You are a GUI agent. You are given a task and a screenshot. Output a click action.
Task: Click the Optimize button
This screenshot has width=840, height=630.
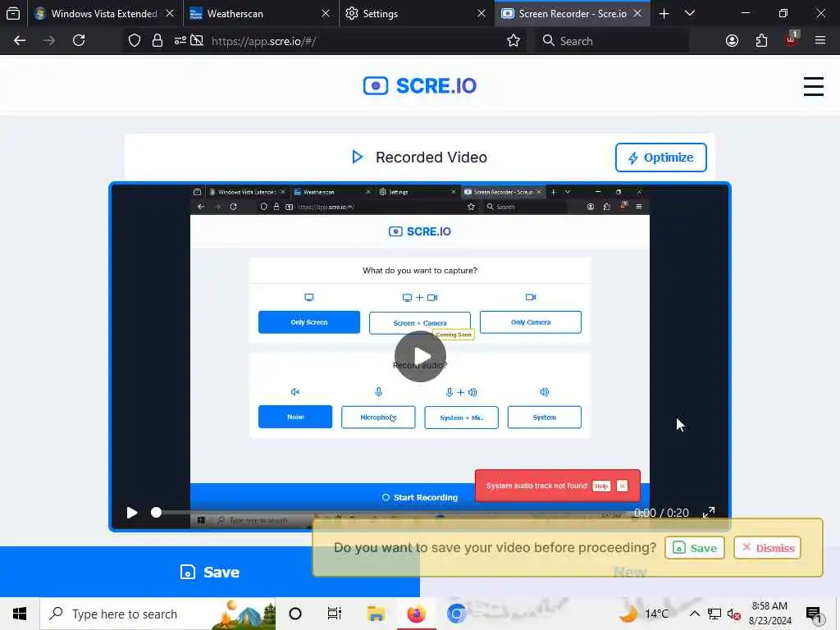[x=660, y=157]
